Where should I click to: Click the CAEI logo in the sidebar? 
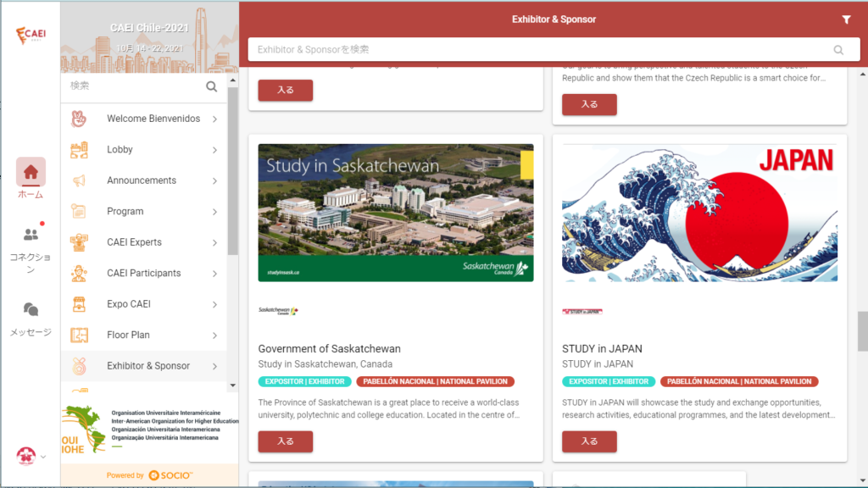tap(31, 35)
